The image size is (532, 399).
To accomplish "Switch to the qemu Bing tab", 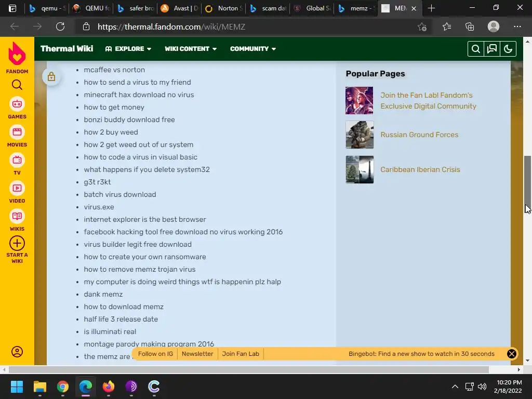I will [x=47, y=8].
